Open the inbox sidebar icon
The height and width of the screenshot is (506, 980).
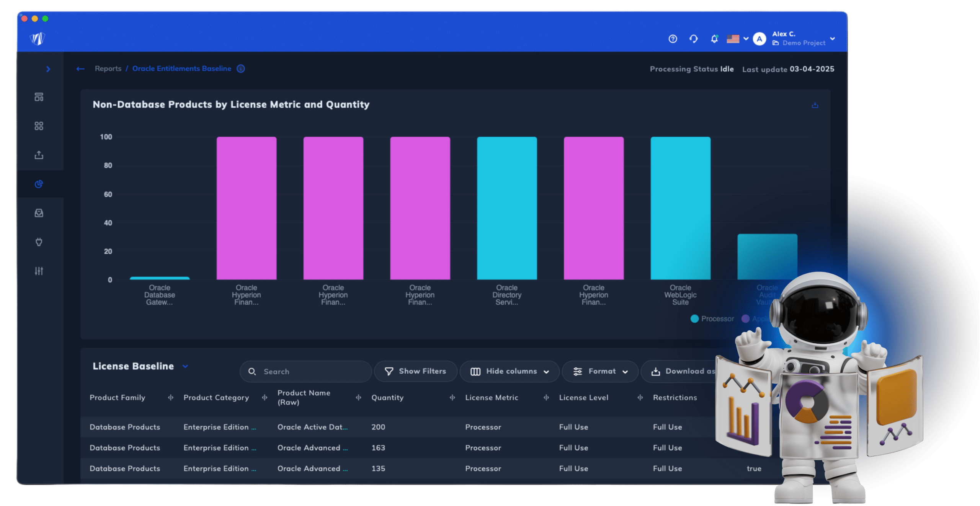[x=39, y=213]
